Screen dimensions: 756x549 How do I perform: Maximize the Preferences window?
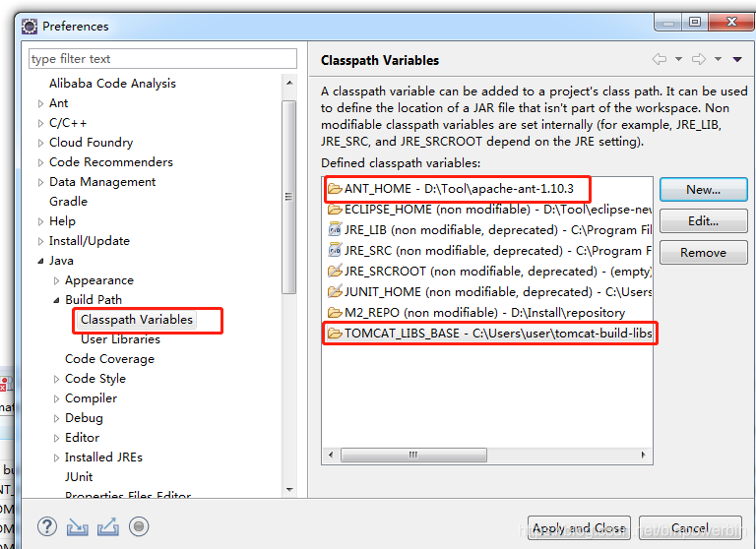pos(695,22)
